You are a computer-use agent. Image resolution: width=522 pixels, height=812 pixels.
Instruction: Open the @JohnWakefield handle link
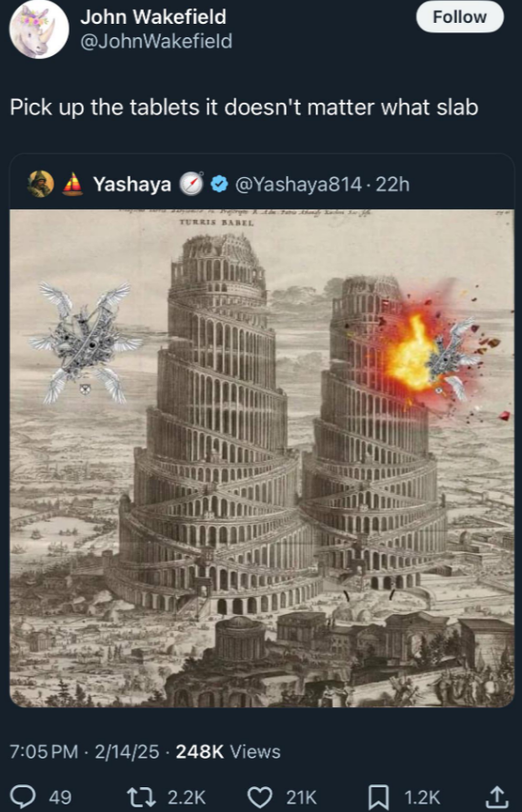coord(156,42)
